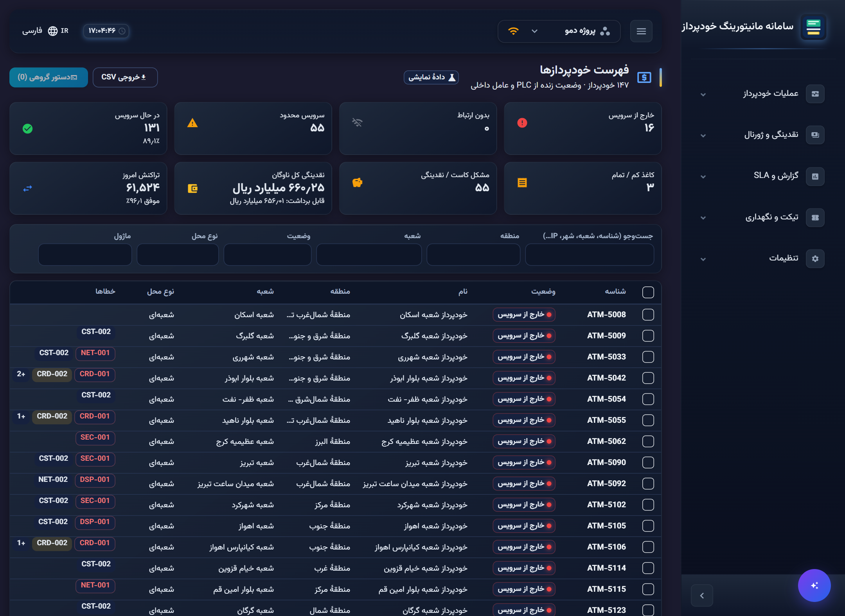
Task: Open the نوع محل filter dropdown
Action: [178, 255]
